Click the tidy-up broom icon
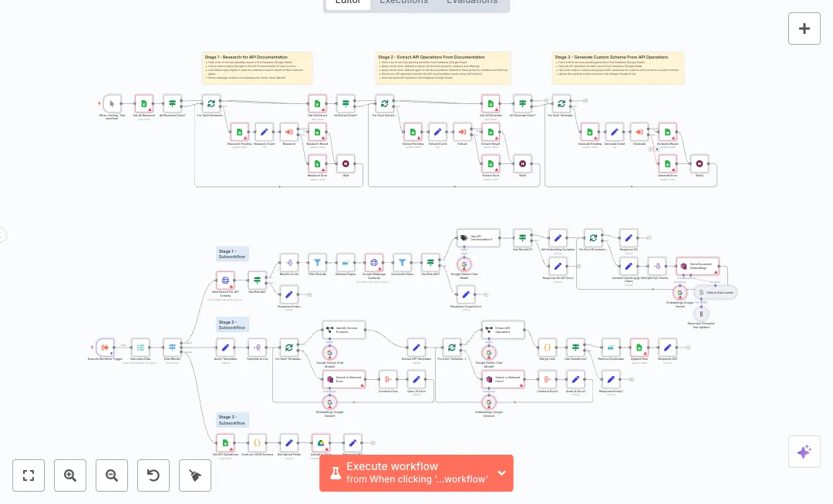This screenshot has height=504, width=833. [195, 475]
